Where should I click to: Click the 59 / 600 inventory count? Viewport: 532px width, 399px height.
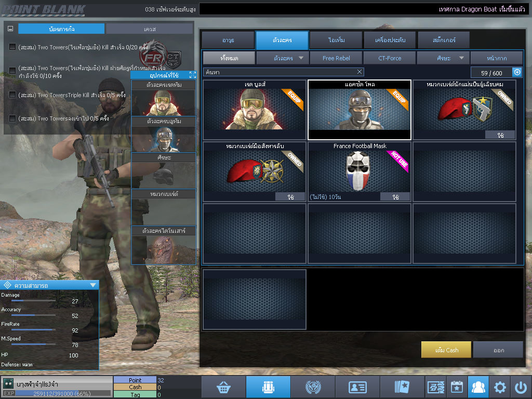coord(491,73)
